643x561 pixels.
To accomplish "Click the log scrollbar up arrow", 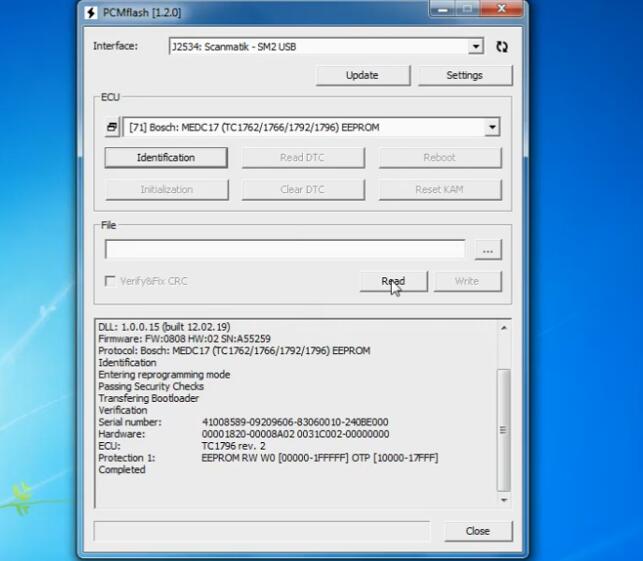I will pyautogui.click(x=504, y=328).
